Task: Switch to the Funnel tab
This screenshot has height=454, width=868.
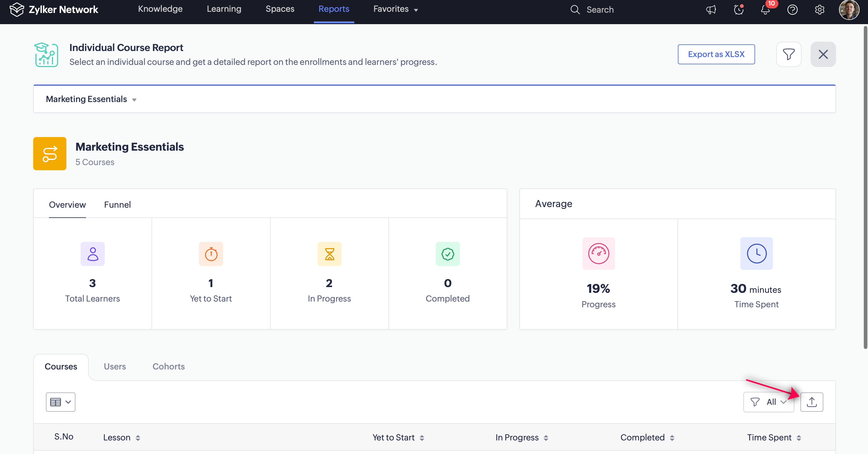Action: point(117,205)
